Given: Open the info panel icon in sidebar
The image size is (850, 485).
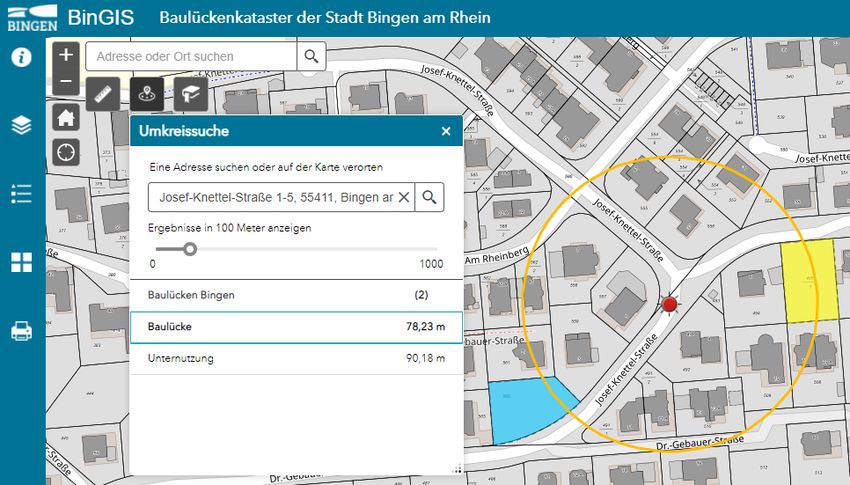Looking at the screenshot, I should 21,57.
